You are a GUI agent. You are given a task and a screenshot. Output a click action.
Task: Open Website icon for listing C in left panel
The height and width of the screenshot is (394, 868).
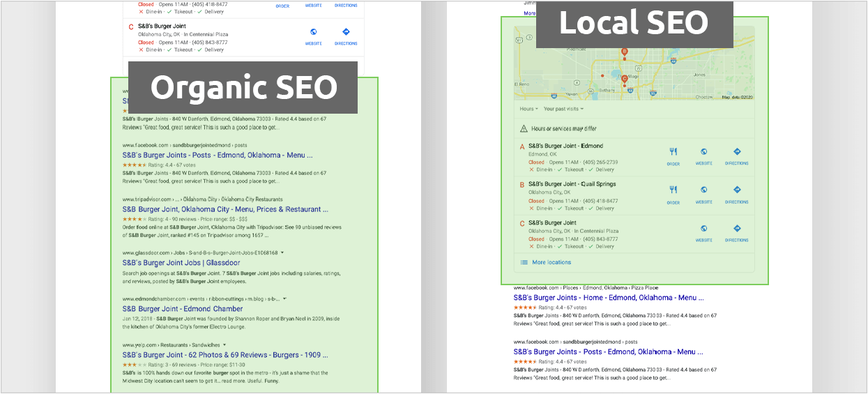313,31
